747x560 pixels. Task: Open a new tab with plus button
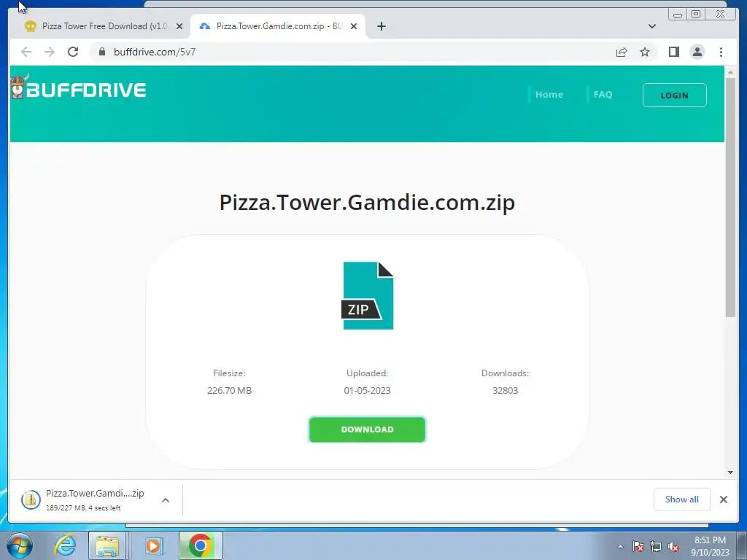[381, 26]
